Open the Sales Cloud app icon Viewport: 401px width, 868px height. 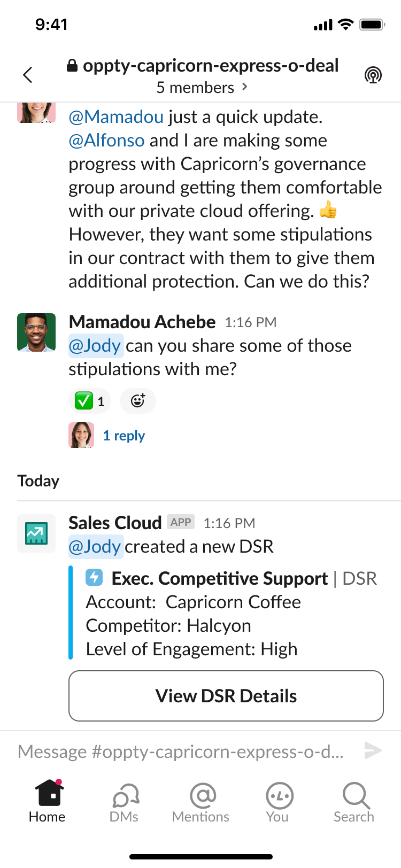[36, 533]
